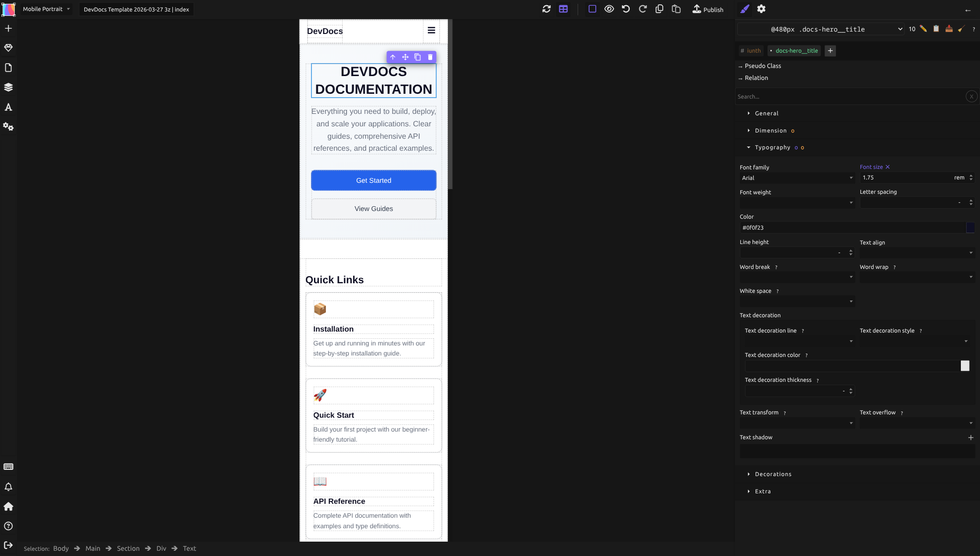
Task: Switch to the Style Manager brush tab
Action: [x=744, y=9]
